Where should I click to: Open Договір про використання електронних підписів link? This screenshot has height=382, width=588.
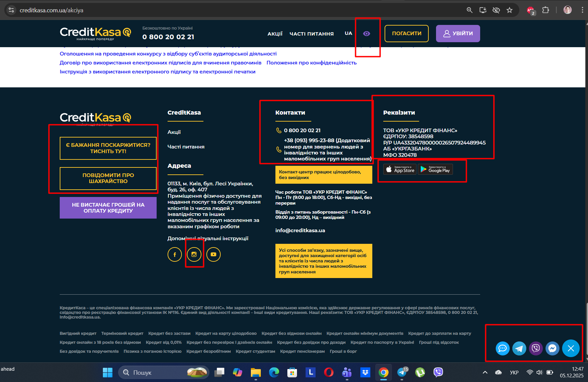click(x=161, y=63)
